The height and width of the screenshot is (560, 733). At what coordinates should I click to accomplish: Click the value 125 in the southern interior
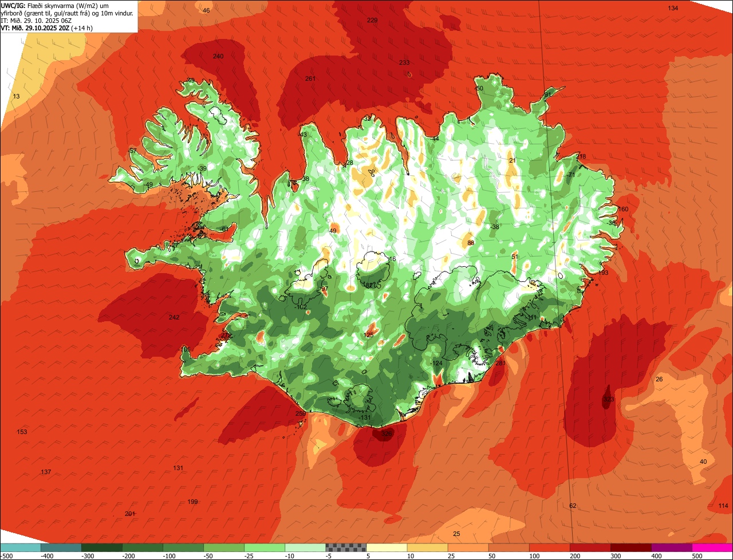pos(368,335)
